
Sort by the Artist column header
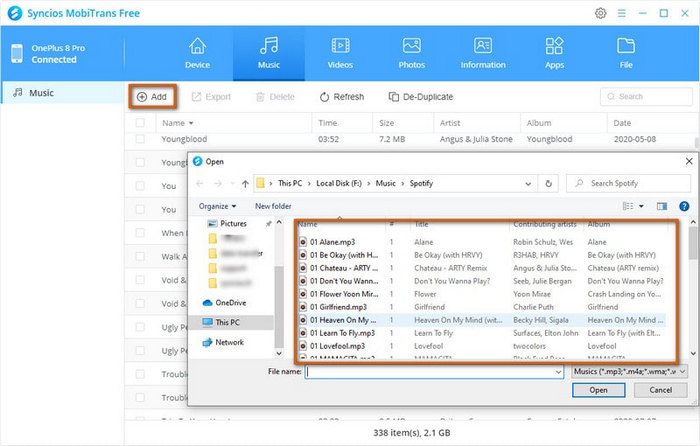tap(450, 123)
